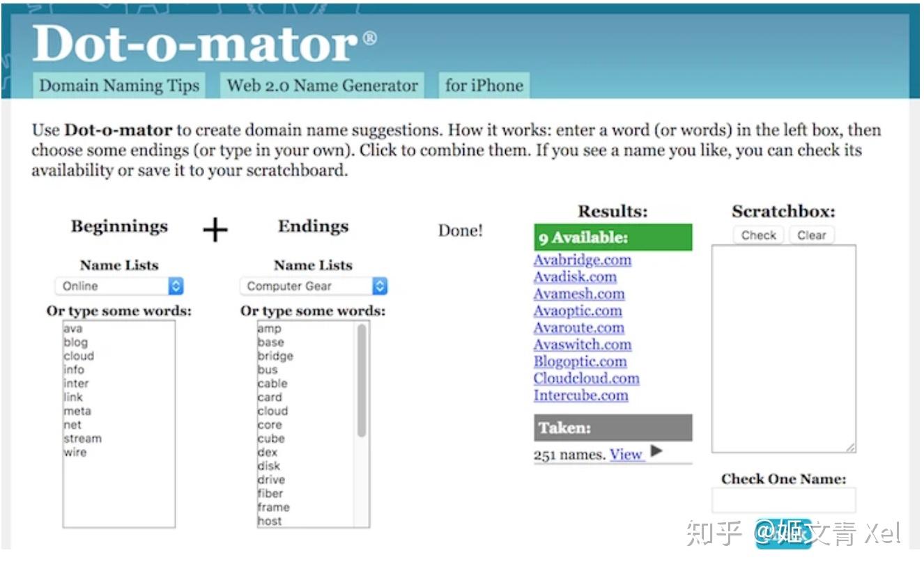Pick the Blogoptic.com result link
This screenshot has width=924, height=571.
580,362
